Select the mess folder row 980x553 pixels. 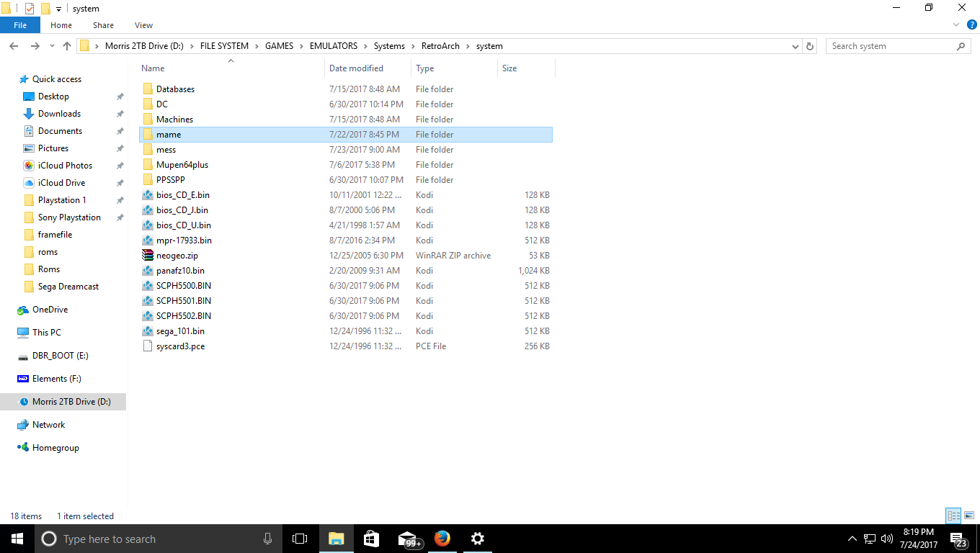(346, 150)
